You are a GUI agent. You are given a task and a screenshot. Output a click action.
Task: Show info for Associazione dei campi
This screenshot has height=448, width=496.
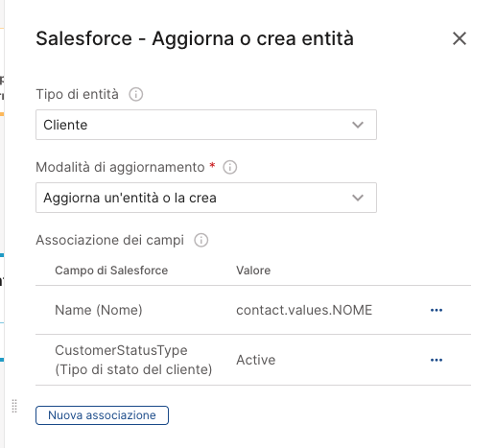[201, 240]
